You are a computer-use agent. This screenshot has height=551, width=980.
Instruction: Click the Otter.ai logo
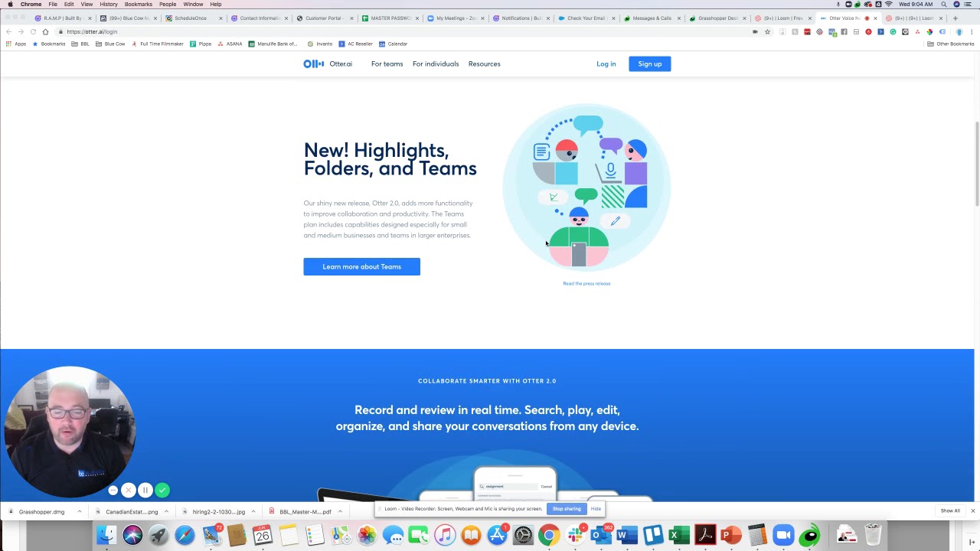tap(328, 64)
